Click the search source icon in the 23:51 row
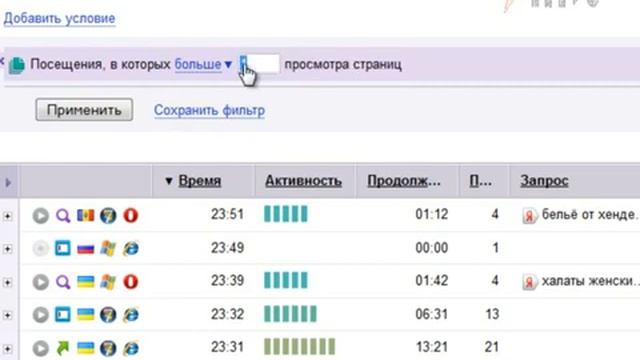 [63, 216]
